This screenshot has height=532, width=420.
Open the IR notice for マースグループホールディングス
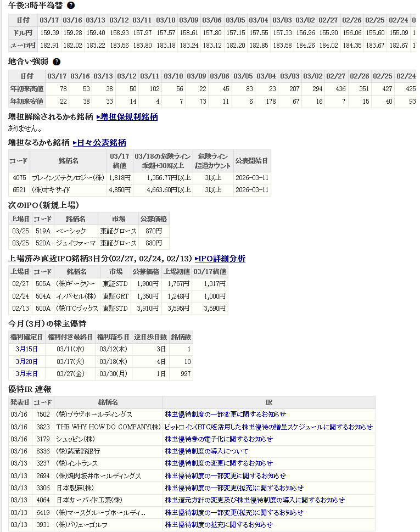pos(234,512)
